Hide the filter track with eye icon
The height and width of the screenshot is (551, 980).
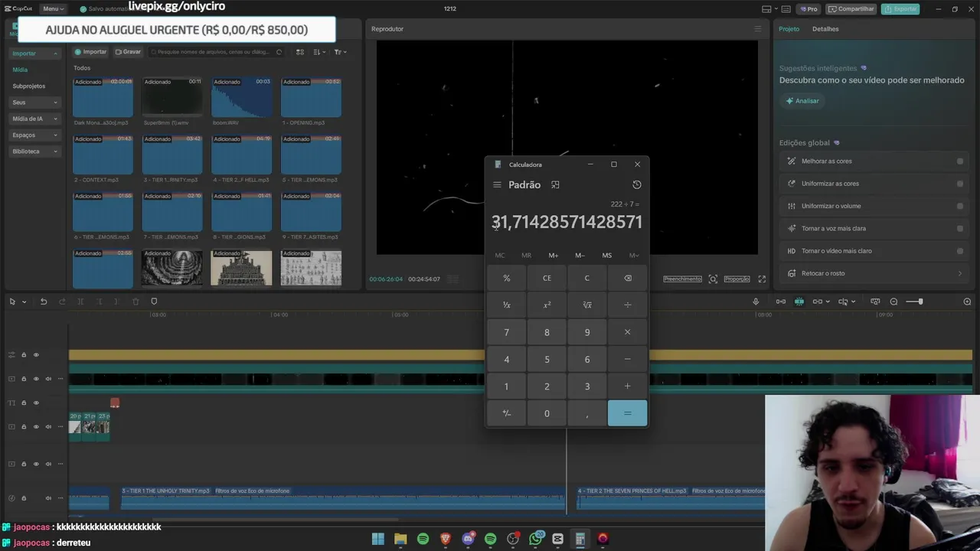[36, 355]
